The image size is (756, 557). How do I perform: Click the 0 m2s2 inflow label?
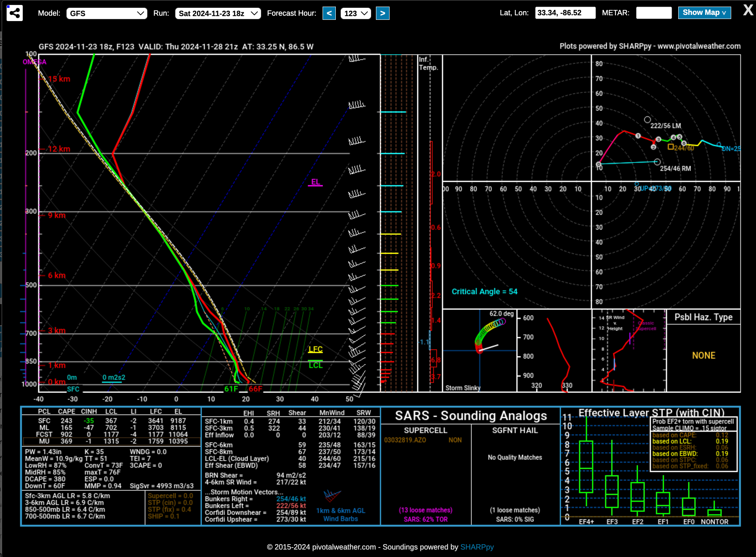tap(114, 378)
